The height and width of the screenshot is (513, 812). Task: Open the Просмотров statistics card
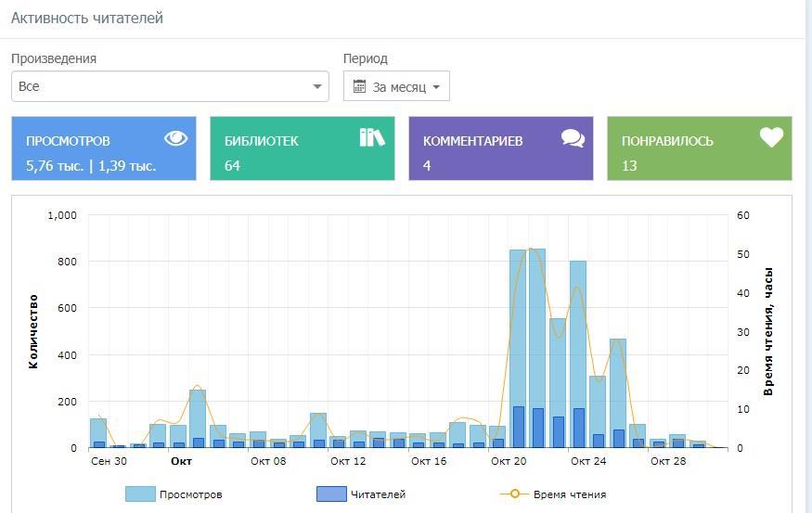104,148
